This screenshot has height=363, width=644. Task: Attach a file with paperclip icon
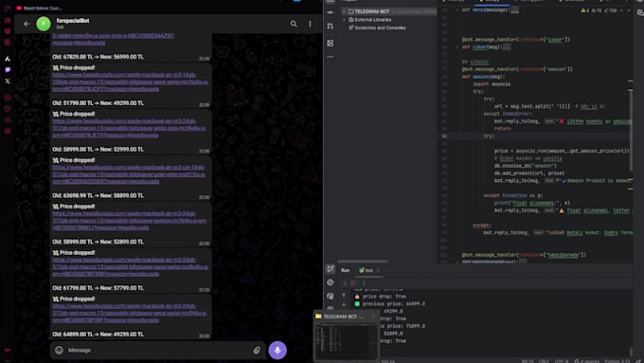257,351
